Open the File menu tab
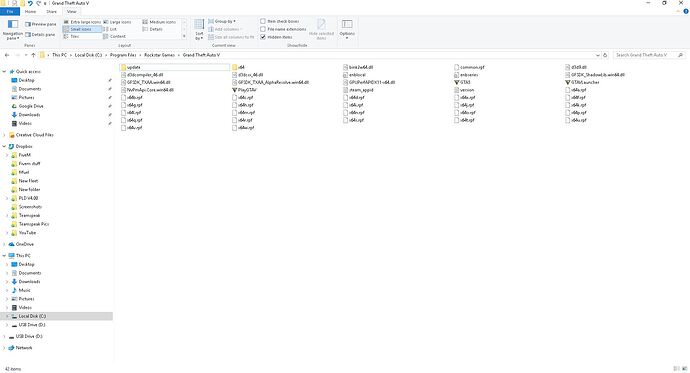Image resolution: width=690 pixels, height=373 pixels. pos(10,11)
